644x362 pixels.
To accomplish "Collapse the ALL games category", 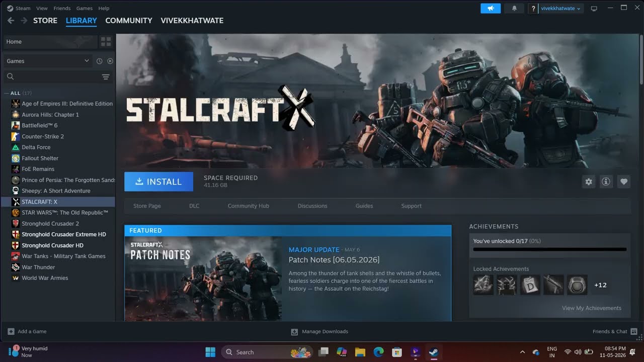I will [x=7, y=93].
